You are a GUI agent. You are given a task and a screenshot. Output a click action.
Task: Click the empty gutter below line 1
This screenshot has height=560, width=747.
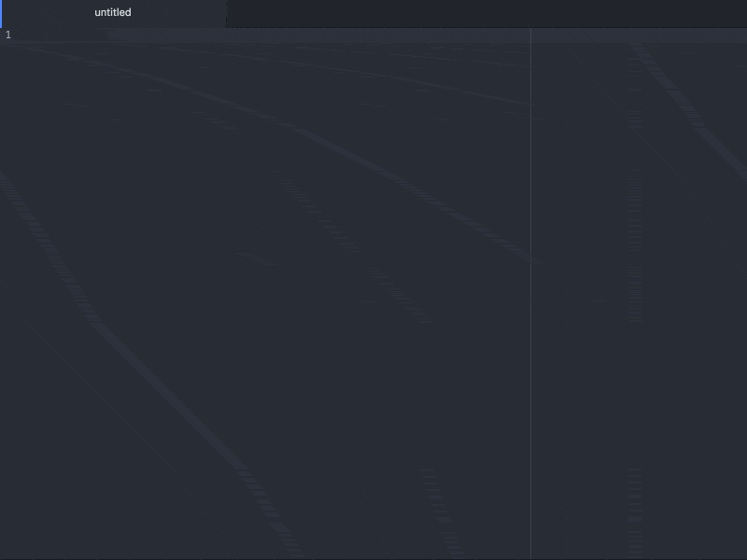[x=7, y=280]
